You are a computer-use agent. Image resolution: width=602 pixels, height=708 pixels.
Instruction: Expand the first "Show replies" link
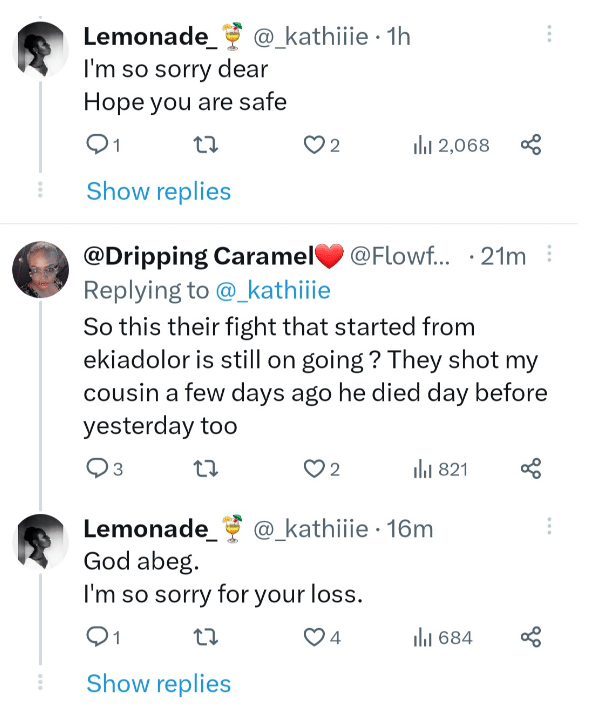(158, 191)
